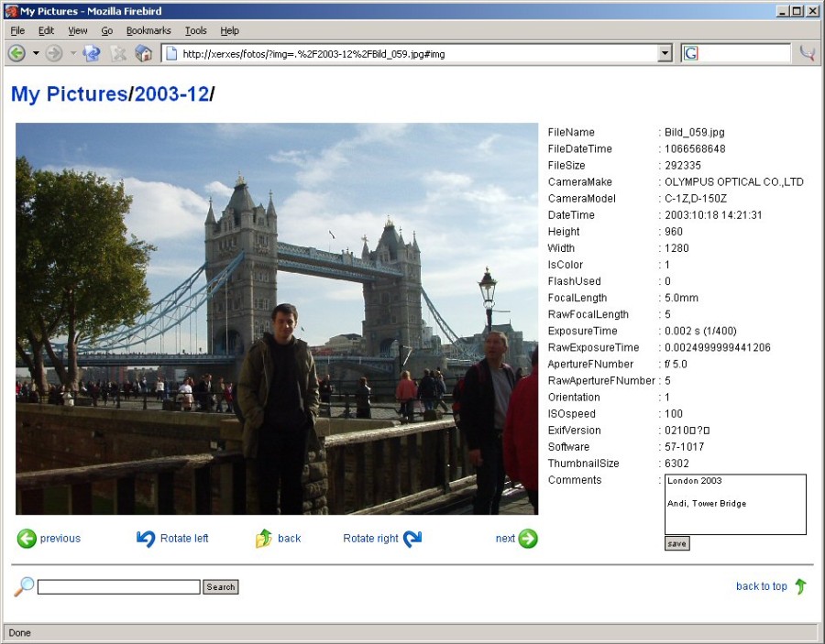Open the back button history dropdown arrow

(x=36, y=53)
